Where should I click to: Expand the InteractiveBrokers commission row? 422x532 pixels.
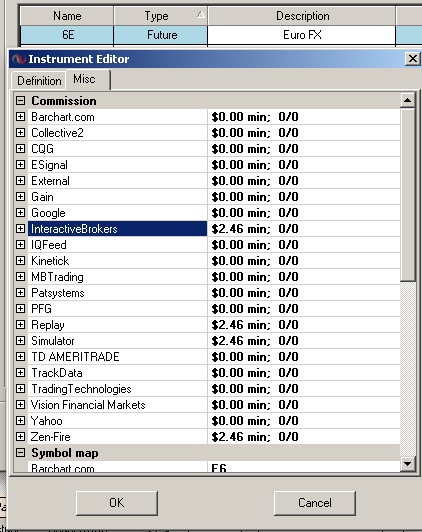pos(20,229)
